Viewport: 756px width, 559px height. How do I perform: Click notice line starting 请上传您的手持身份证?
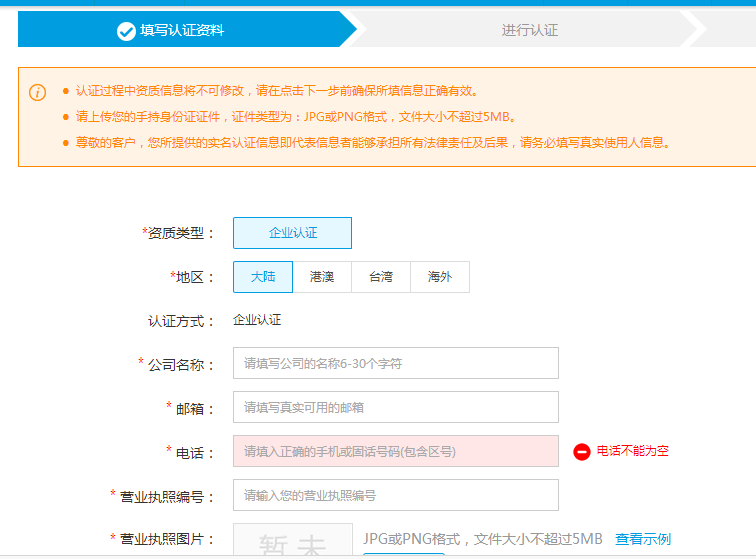click(x=296, y=117)
